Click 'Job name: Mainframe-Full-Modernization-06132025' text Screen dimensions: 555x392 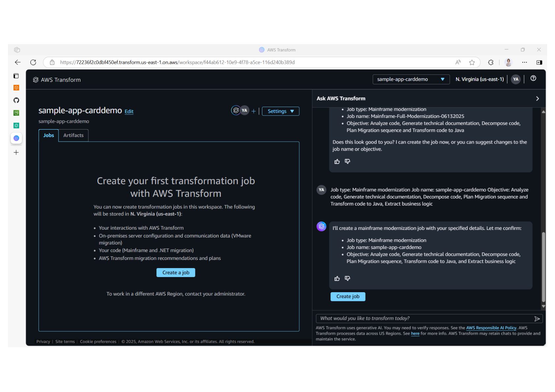405,116
